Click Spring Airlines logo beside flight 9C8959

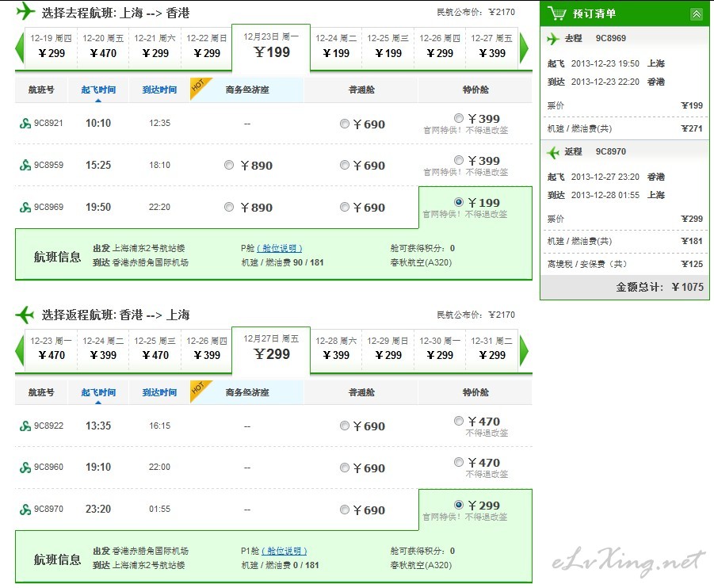25,165
